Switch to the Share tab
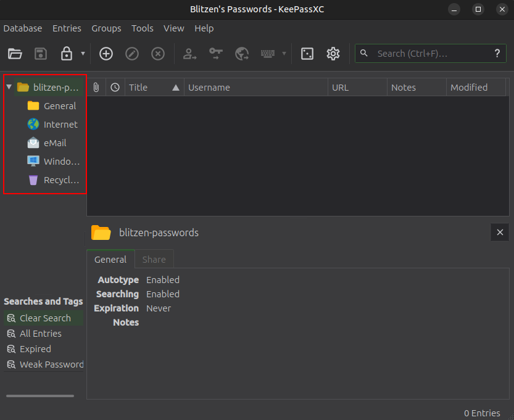The image size is (514, 420). click(154, 260)
